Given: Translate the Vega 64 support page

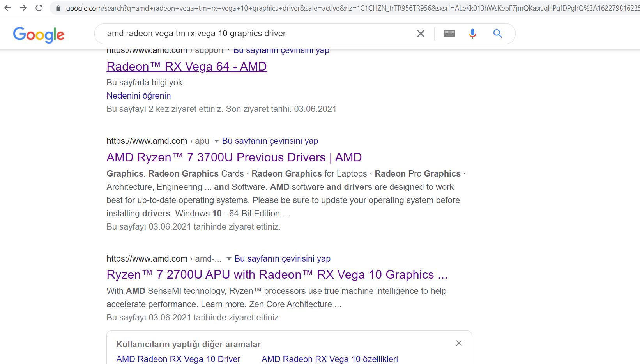Looking at the screenshot, I should click(281, 50).
